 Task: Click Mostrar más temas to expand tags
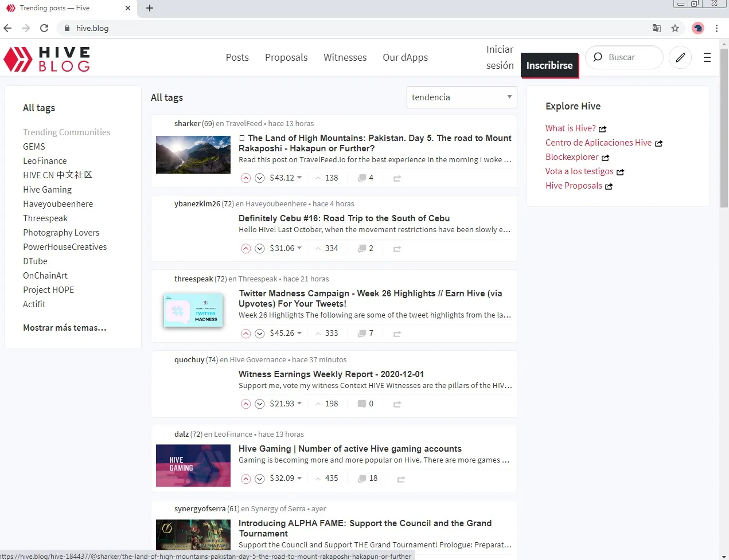coord(64,328)
